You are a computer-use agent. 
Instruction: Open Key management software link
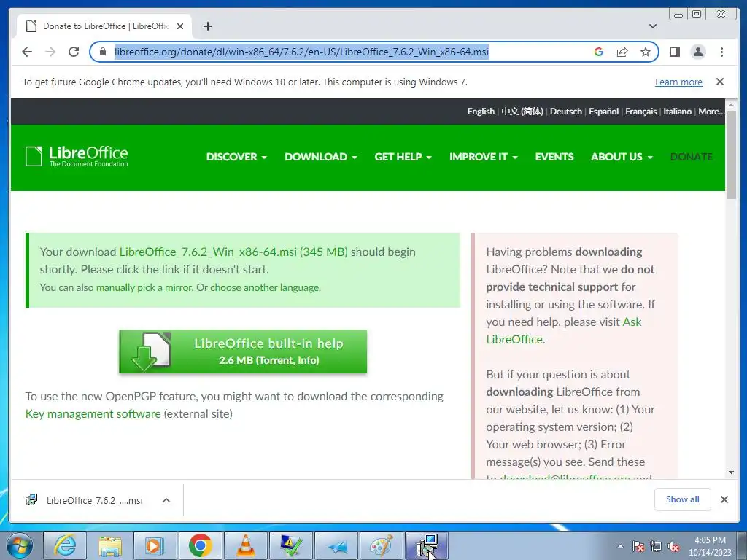[93, 414]
